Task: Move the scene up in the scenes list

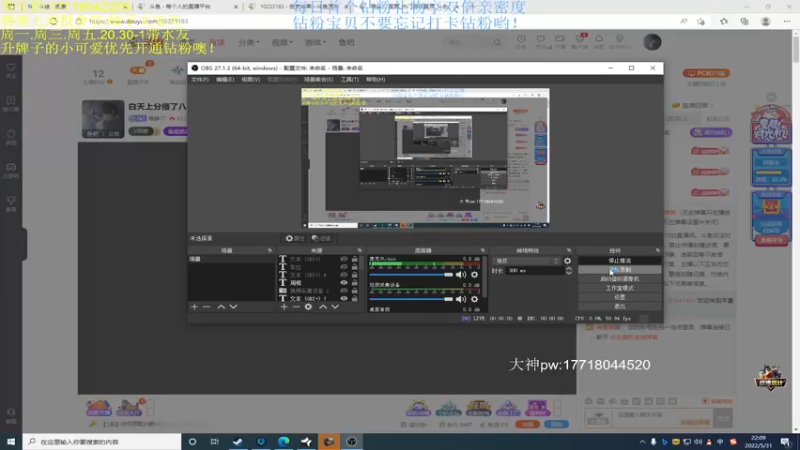Action: pyautogui.click(x=221, y=307)
